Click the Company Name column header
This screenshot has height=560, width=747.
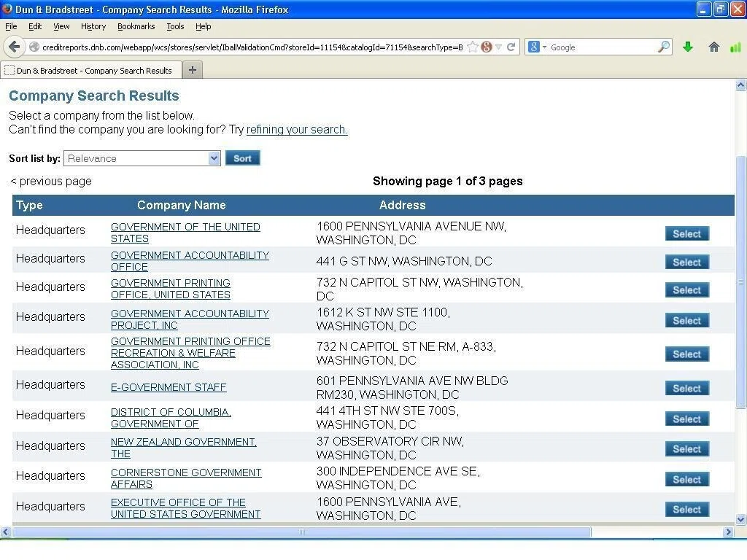182,205
